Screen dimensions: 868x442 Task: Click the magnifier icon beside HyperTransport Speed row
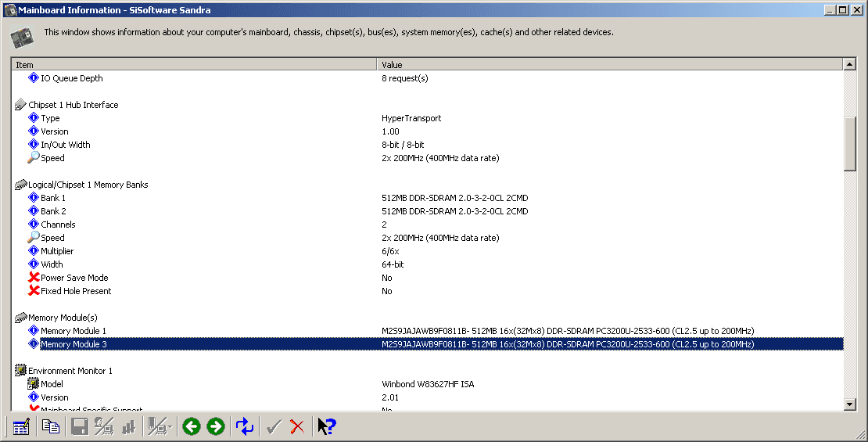click(33, 157)
